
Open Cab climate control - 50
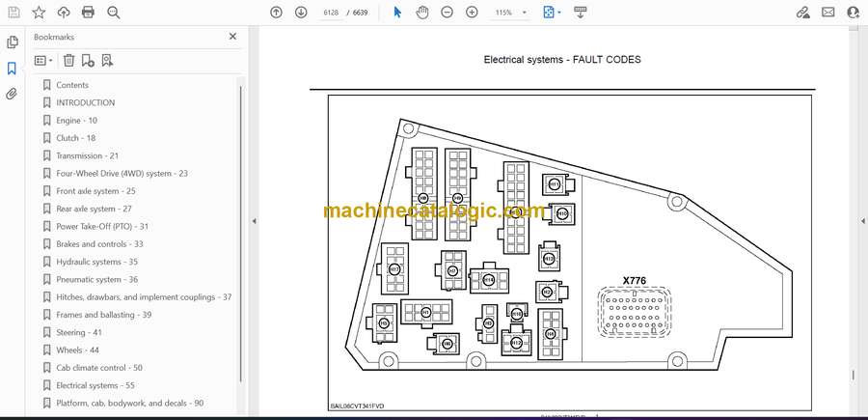point(98,368)
